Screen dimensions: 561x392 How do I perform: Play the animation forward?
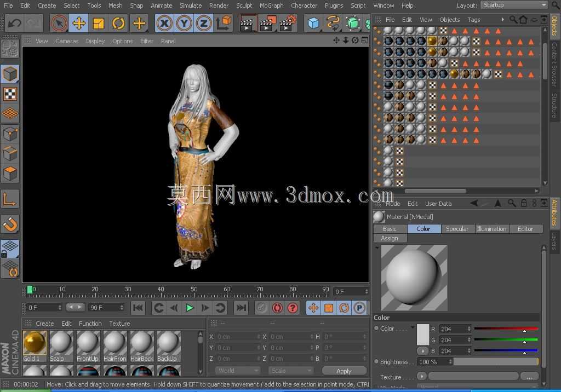tap(190, 308)
